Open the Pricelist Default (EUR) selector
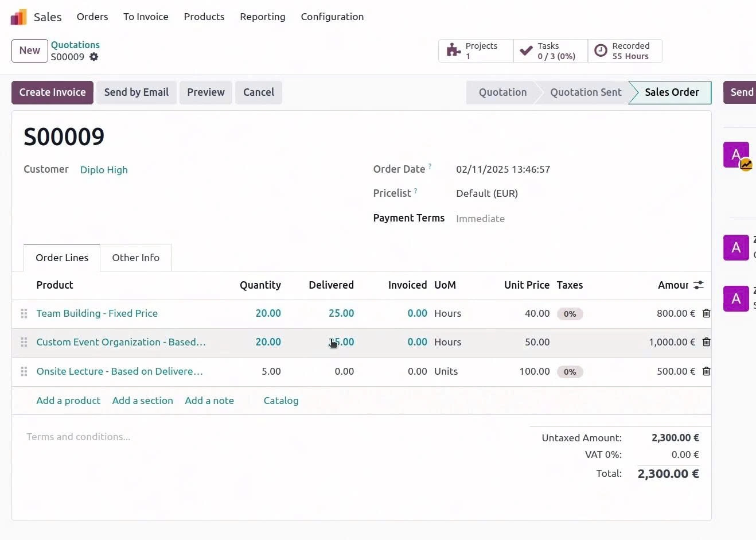The height and width of the screenshot is (540, 756). tap(486, 193)
